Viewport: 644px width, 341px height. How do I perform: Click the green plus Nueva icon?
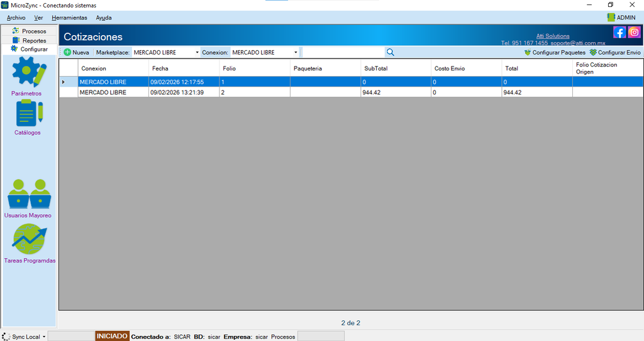tap(67, 52)
